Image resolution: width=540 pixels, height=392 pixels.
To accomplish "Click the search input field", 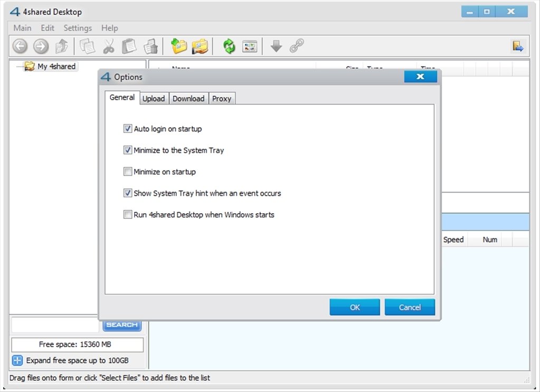I will tap(55, 324).
